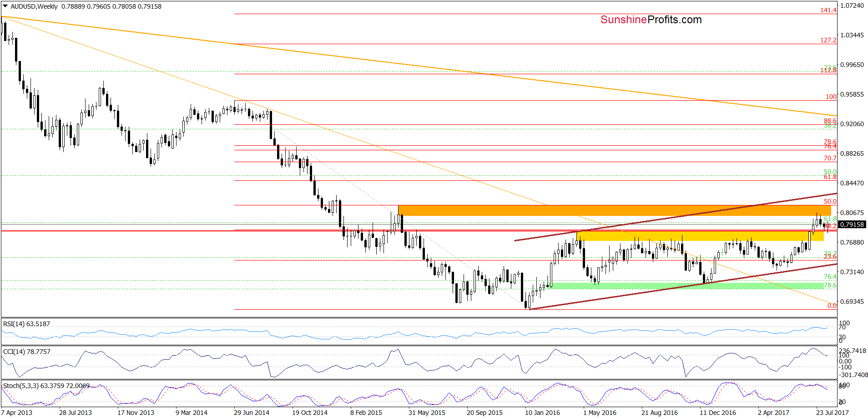The height and width of the screenshot is (419, 868).
Task: Click the date label 28 Jul 2013
Action: 76,413
